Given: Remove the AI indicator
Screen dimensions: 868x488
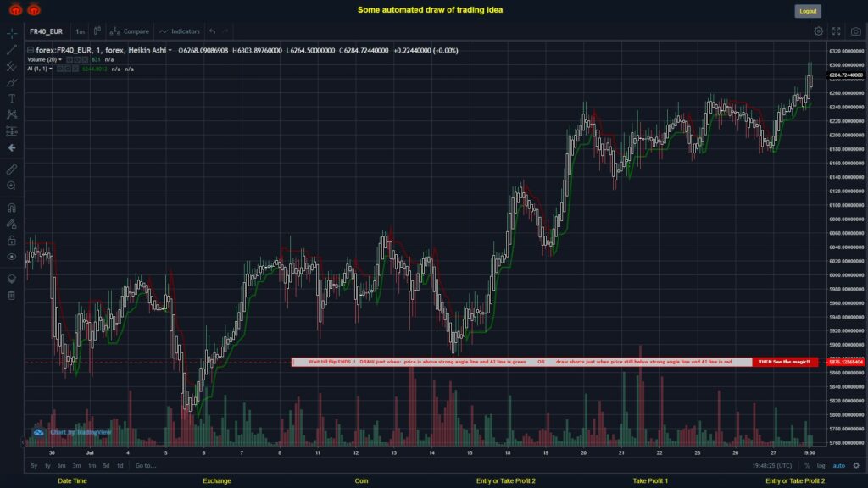Looking at the screenshot, I should coord(75,69).
